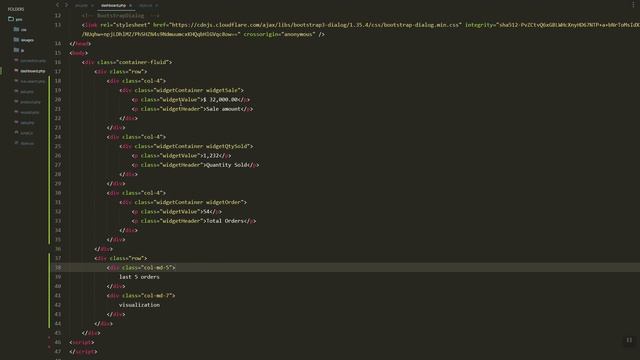Click the Total Orders header text
The image size is (640, 360).
[225, 221]
